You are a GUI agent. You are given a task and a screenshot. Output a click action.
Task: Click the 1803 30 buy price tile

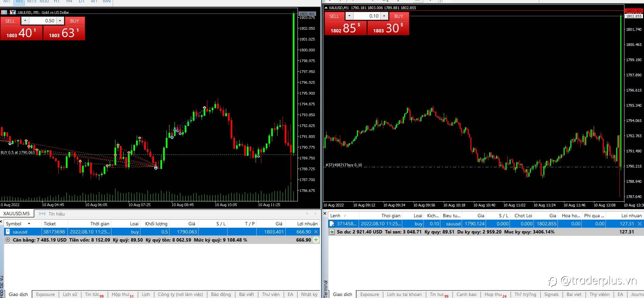(x=388, y=28)
